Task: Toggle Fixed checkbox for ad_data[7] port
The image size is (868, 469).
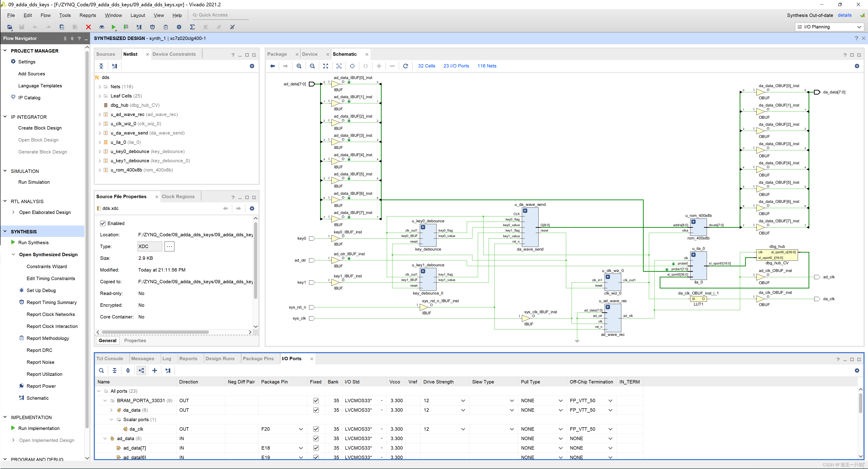Action: pyautogui.click(x=316, y=448)
